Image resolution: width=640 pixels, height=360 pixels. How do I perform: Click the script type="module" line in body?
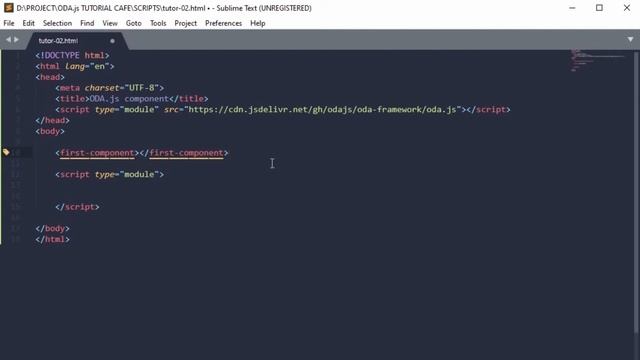109,174
